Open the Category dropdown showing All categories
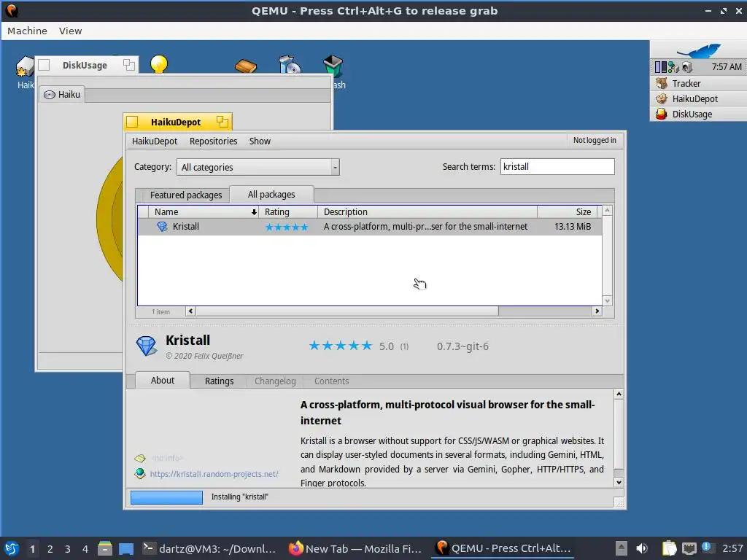Screen dimensions: 747x560 tap(258, 167)
